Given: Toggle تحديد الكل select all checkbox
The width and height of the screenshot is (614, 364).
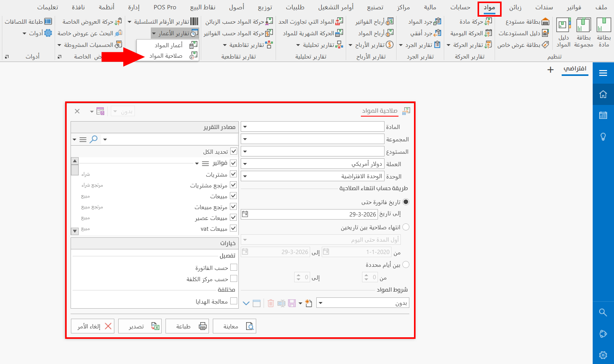Looking at the screenshot, I should tap(233, 151).
